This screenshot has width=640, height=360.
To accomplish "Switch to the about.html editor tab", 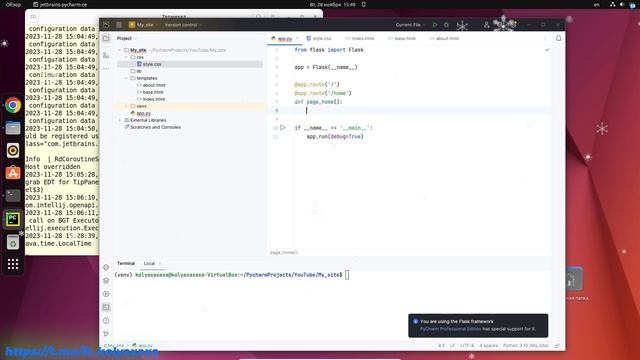I will [x=444, y=38].
